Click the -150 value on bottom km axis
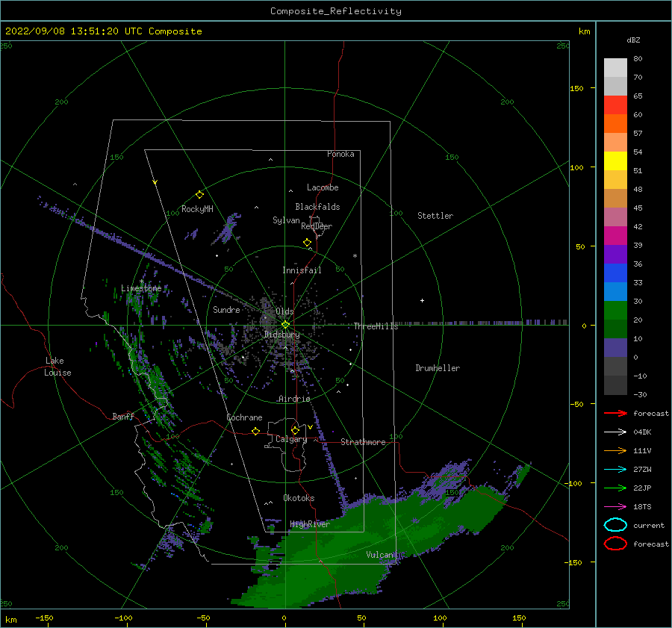Viewport: 672px width, 628px height. (44, 618)
